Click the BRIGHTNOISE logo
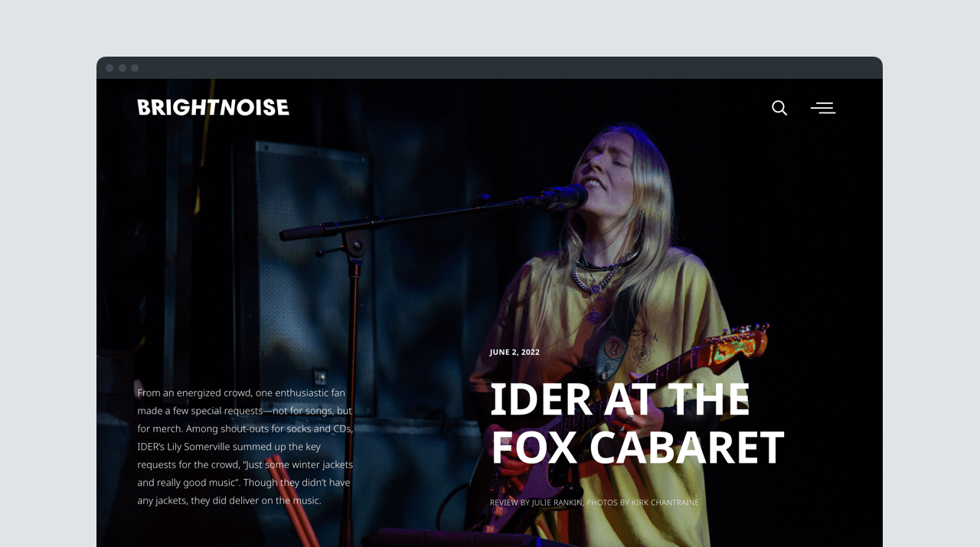980x547 pixels. [214, 107]
